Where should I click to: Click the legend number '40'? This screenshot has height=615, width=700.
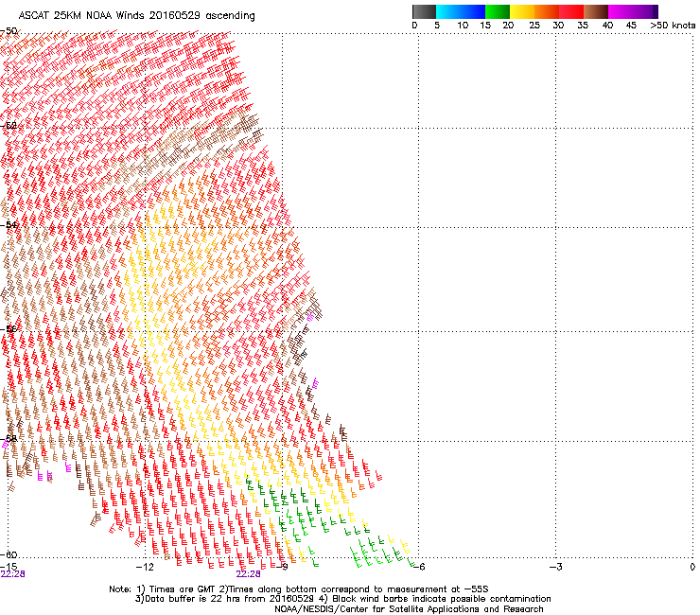pos(607,26)
